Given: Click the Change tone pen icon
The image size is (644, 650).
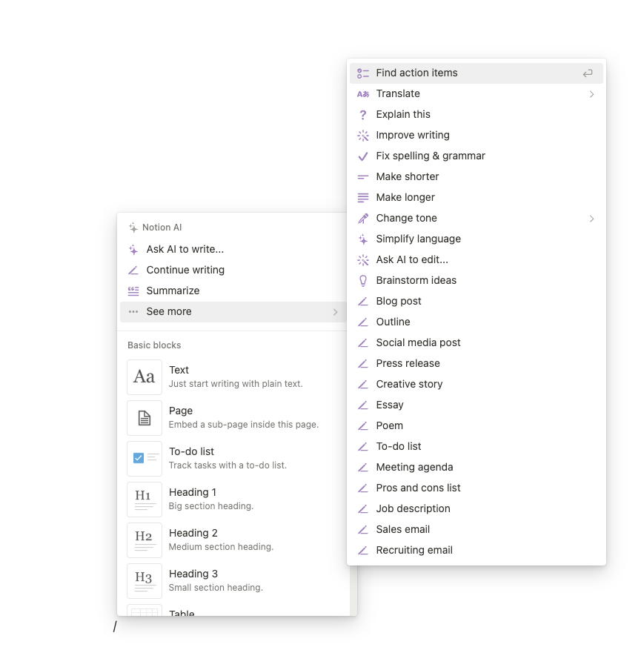Looking at the screenshot, I should click(x=363, y=218).
